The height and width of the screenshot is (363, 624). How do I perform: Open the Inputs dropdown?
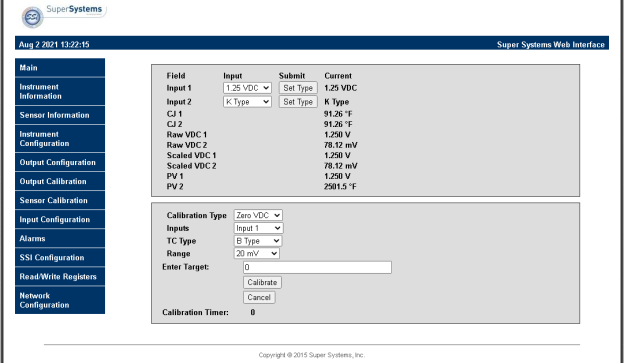tap(258, 228)
